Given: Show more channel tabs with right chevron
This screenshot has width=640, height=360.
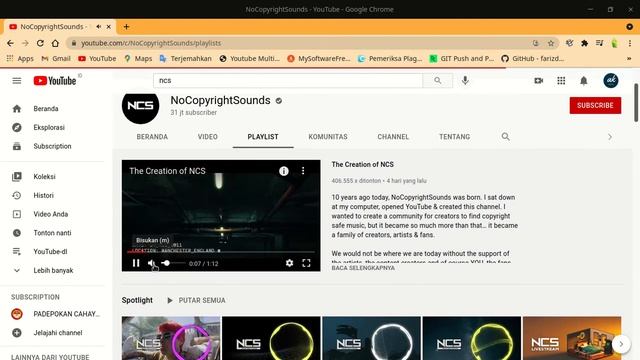Looking at the screenshot, I should tap(610, 137).
